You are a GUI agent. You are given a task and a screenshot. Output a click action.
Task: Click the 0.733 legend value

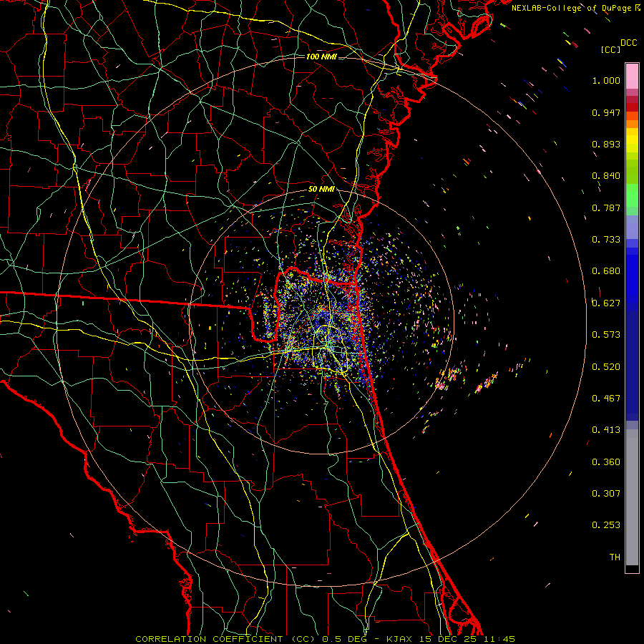(606, 240)
